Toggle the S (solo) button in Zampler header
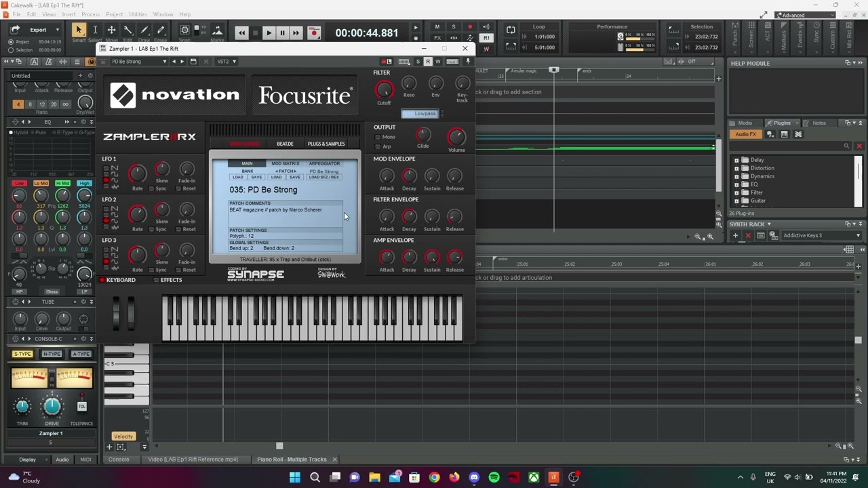This screenshot has height=488, width=868. (418, 62)
